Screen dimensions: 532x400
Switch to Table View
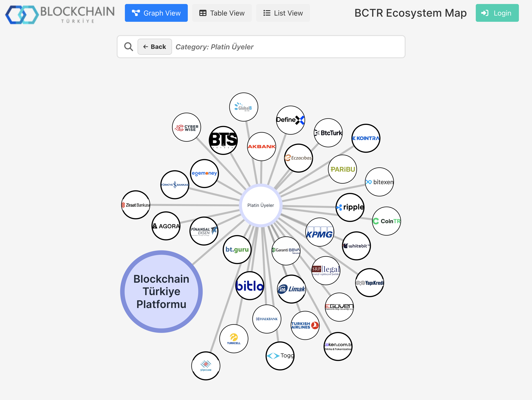click(222, 13)
